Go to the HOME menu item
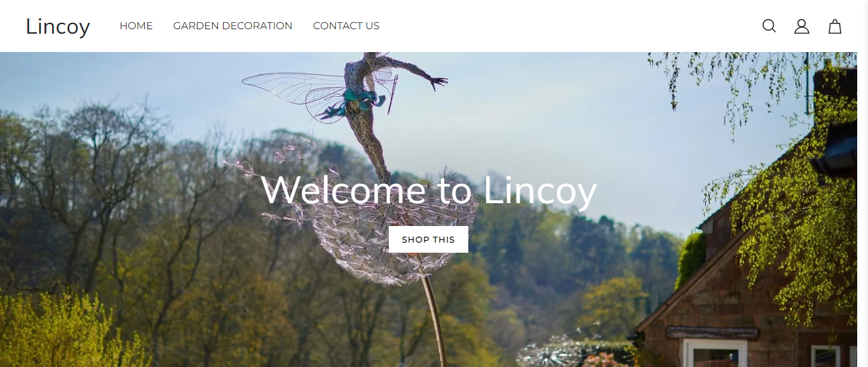 [x=136, y=26]
